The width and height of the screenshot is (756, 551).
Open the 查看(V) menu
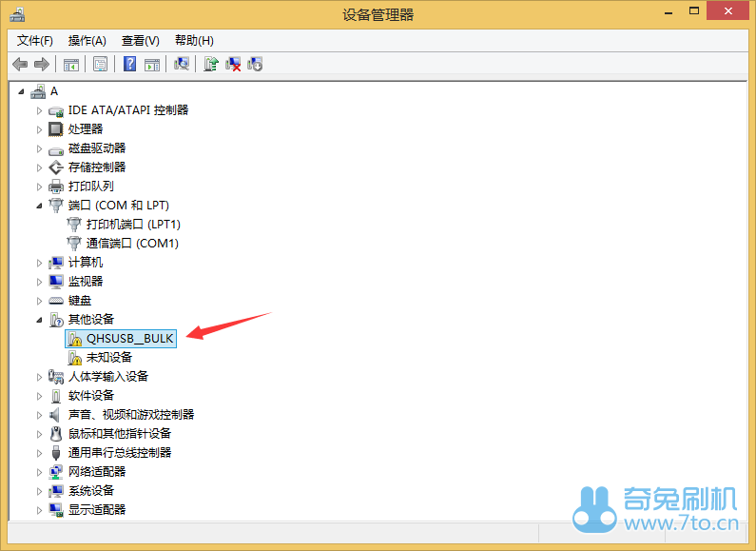[x=141, y=41]
